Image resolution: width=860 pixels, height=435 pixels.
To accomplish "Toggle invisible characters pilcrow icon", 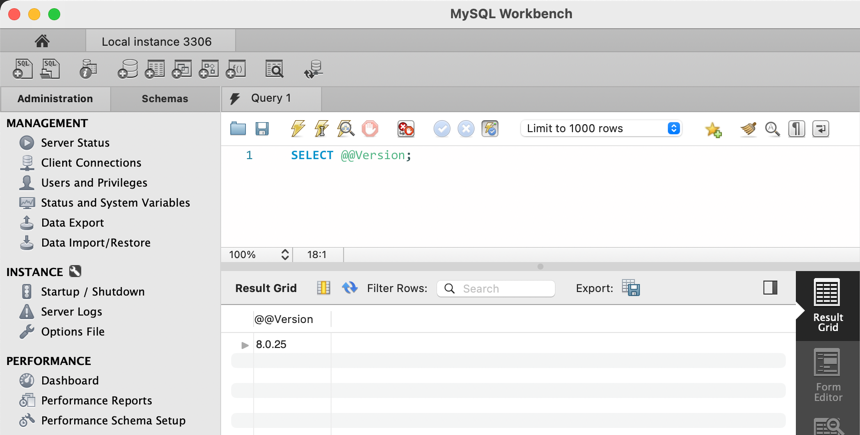I will 796,129.
